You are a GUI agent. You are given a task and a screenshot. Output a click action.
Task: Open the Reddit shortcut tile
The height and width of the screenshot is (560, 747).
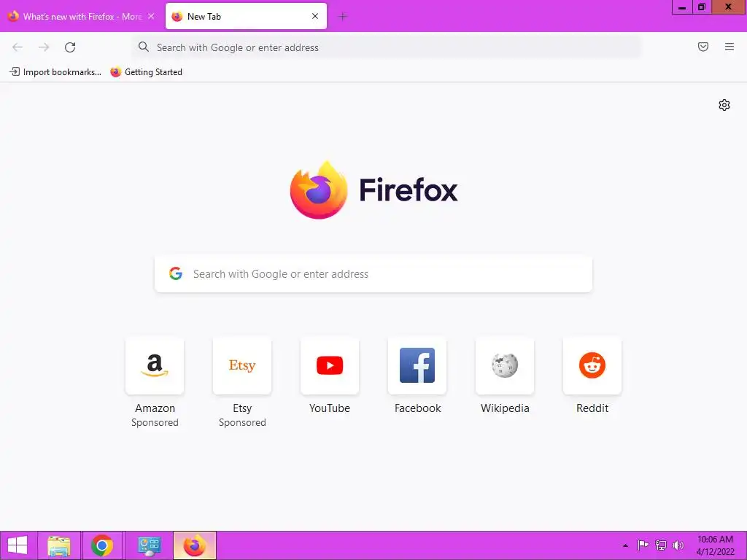592,366
